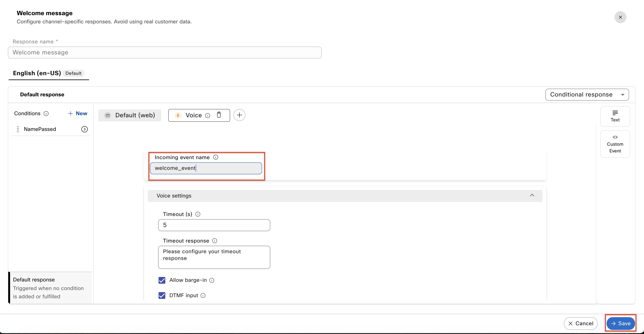This screenshot has height=334, width=644.
Task: Click info icon next to Conditions
Action: tap(46, 114)
